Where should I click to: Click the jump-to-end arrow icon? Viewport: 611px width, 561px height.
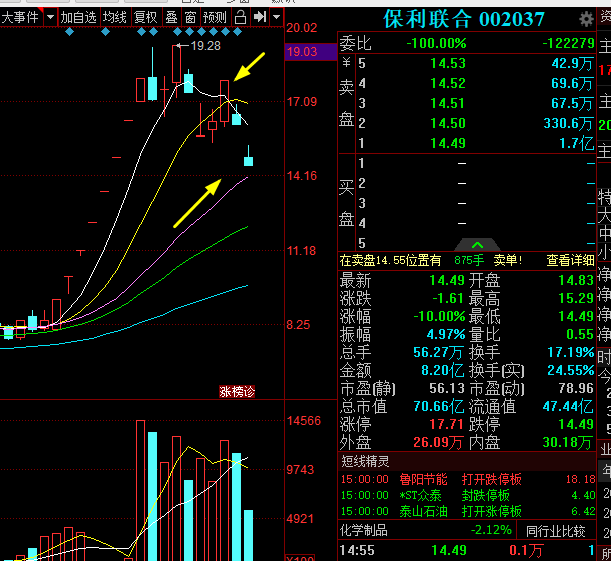260,17
